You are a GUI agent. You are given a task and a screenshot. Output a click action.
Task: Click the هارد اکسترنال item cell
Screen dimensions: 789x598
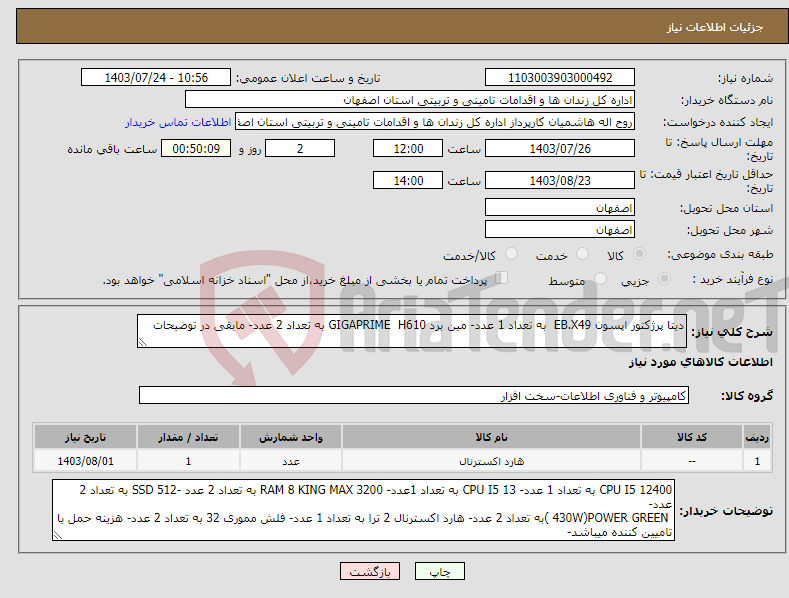[x=491, y=461]
